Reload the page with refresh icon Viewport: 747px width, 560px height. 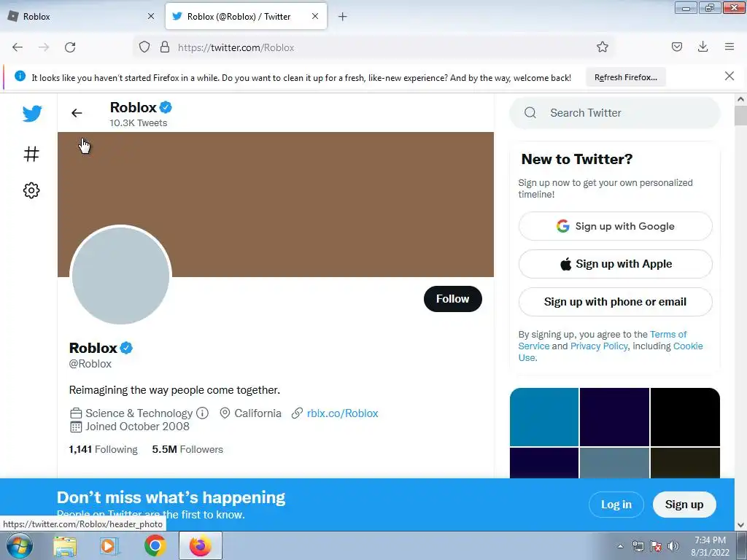(70, 47)
